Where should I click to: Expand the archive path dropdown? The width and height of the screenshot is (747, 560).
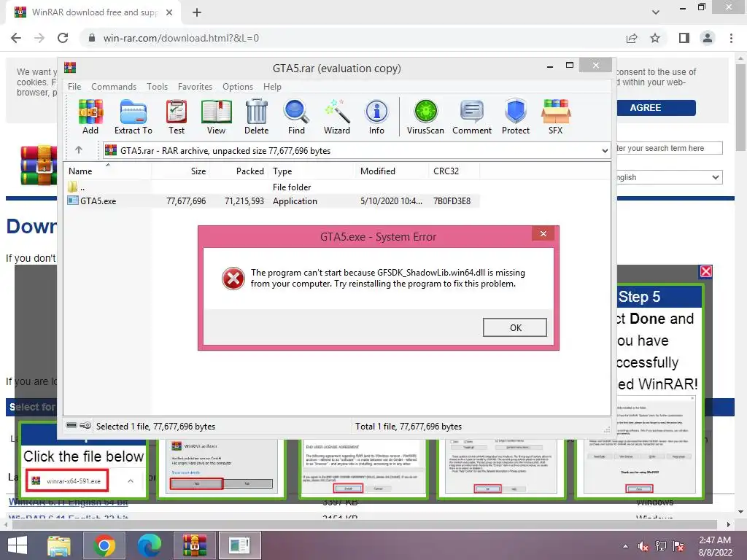click(605, 151)
